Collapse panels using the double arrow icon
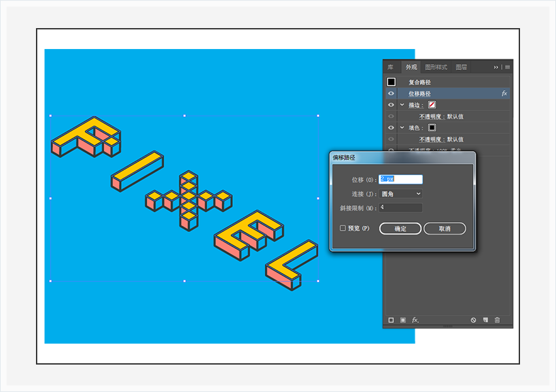The width and height of the screenshot is (556, 392). (496, 67)
